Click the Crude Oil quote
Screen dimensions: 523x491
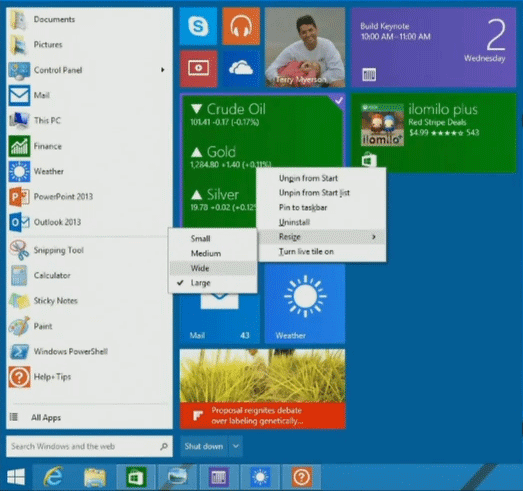[x=229, y=114]
